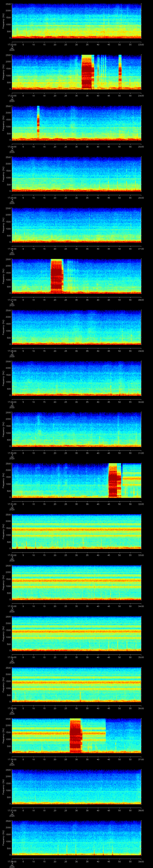Click the 17:25:00 start time label
The width and height of the screenshot is (153, 868).
[12, 197]
